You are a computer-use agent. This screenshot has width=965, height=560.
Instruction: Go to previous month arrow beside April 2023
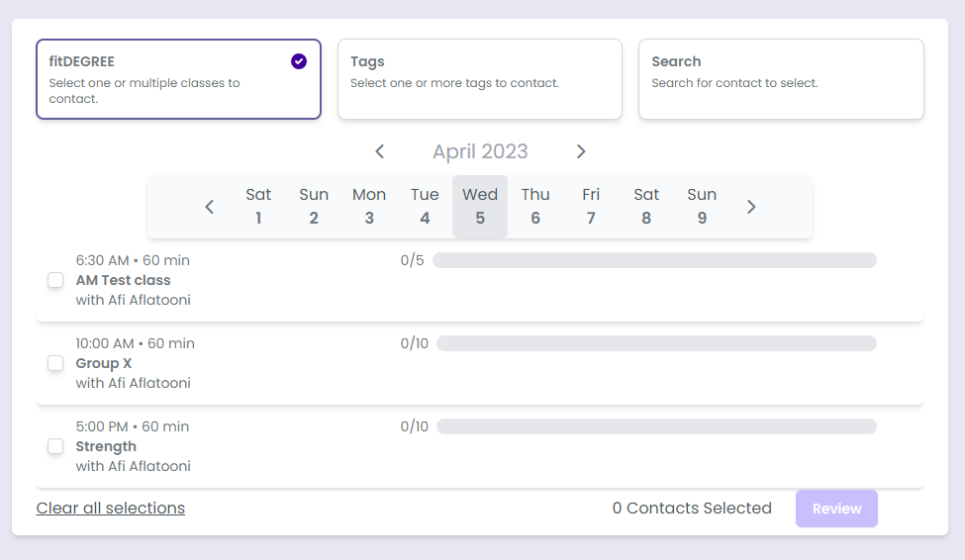click(379, 151)
